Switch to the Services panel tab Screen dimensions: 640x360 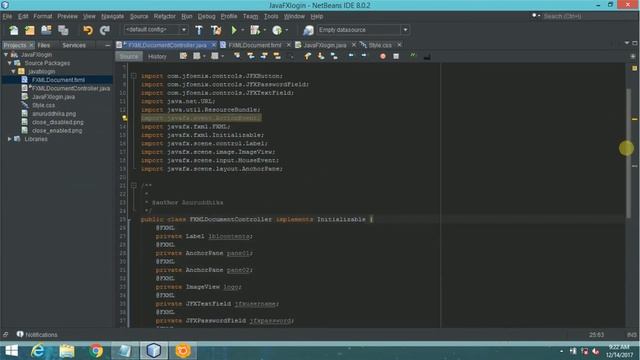pyautogui.click(x=74, y=45)
